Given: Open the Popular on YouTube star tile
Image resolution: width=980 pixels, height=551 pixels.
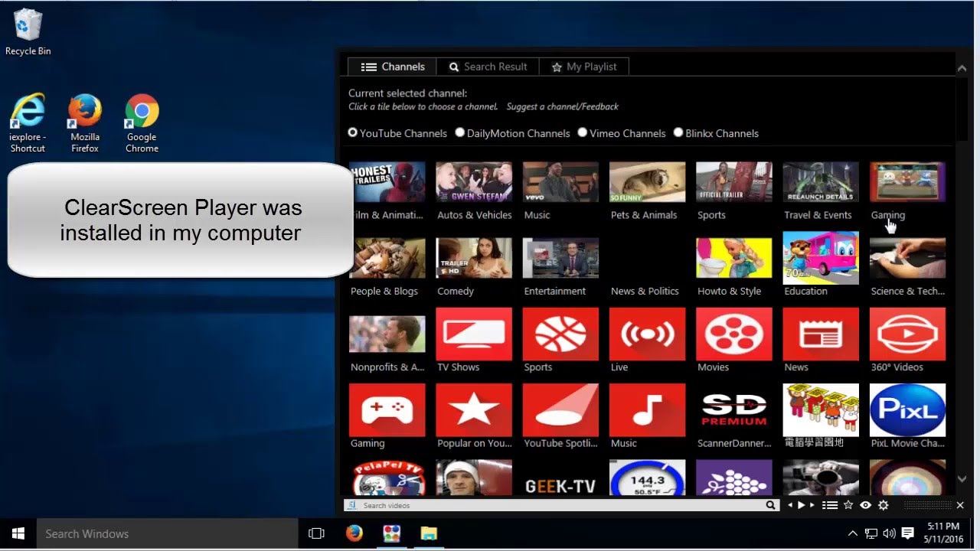Looking at the screenshot, I should coord(474,409).
